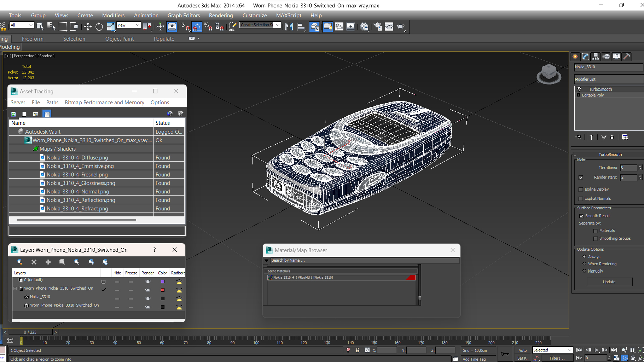Click the Mirror tool icon
644x362 pixels.
(289, 27)
